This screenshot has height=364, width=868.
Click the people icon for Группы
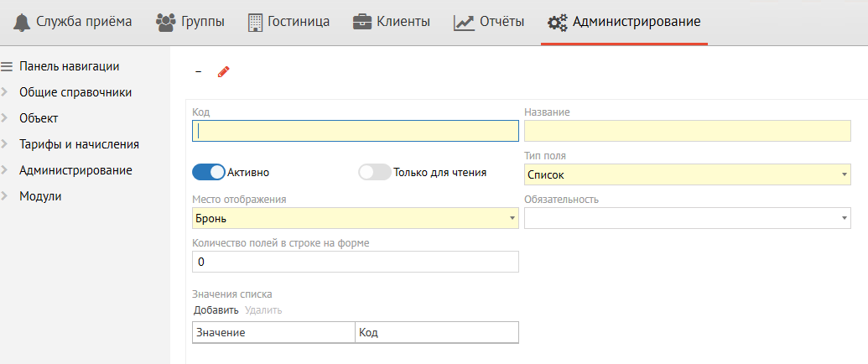point(165,22)
